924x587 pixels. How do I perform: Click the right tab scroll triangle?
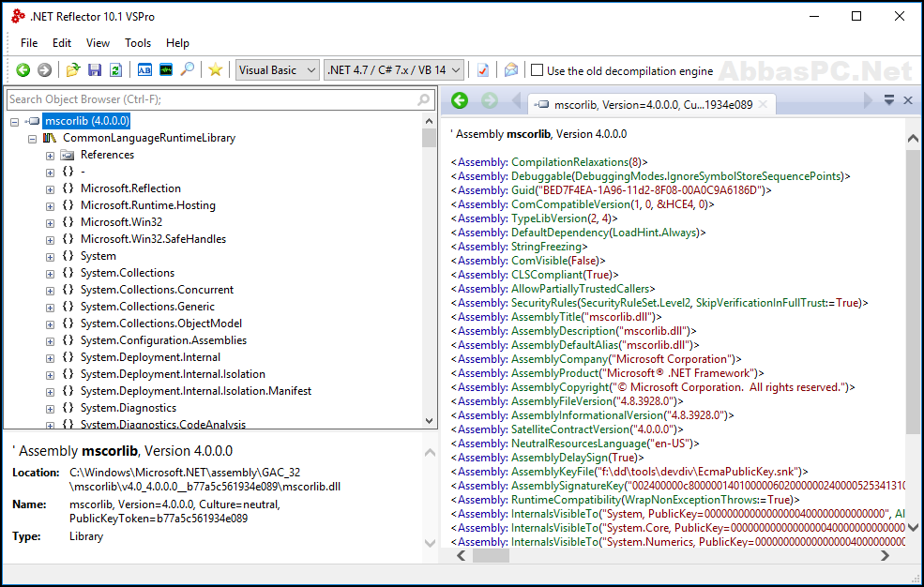tap(868, 100)
